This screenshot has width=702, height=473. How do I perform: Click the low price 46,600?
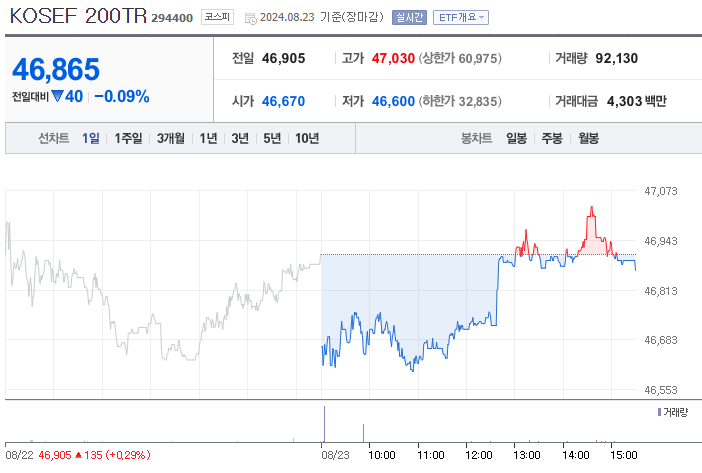point(393,101)
